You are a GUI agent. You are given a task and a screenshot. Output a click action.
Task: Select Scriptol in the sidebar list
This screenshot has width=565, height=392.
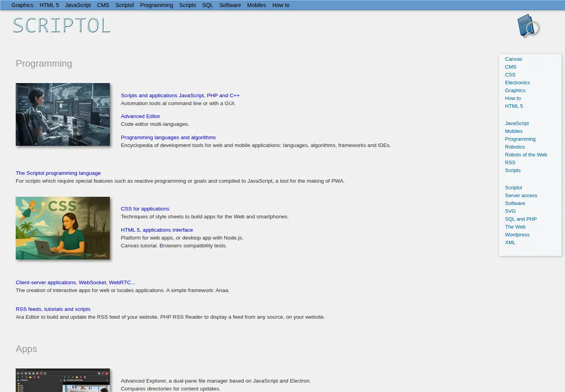[x=513, y=187]
